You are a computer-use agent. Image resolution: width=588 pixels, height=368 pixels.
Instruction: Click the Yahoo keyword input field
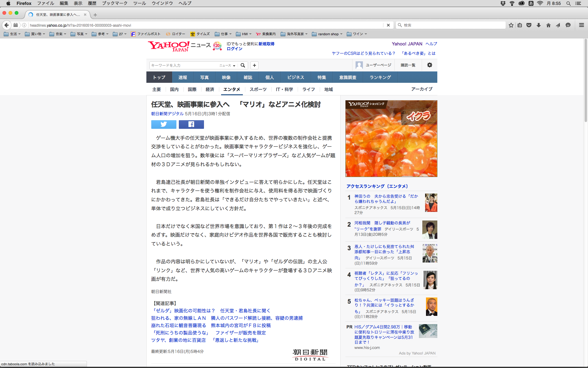click(183, 65)
